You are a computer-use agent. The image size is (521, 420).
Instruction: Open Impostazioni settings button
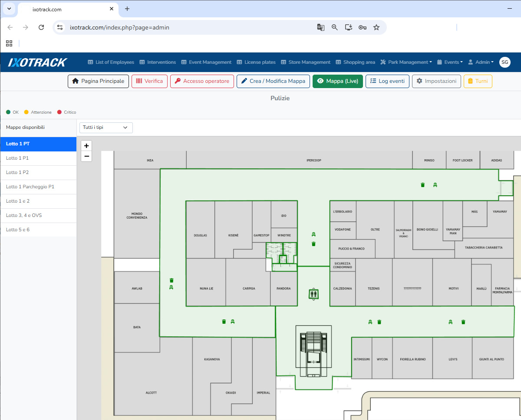tap(436, 81)
